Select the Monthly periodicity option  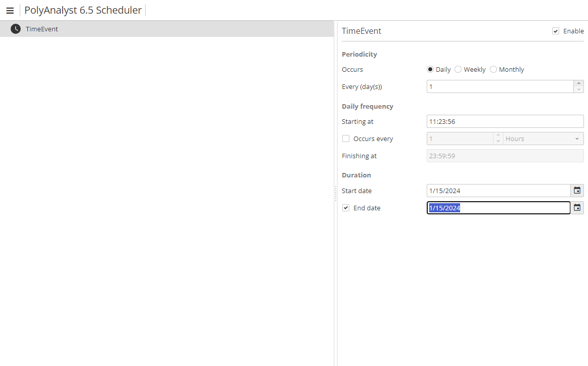point(493,69)
